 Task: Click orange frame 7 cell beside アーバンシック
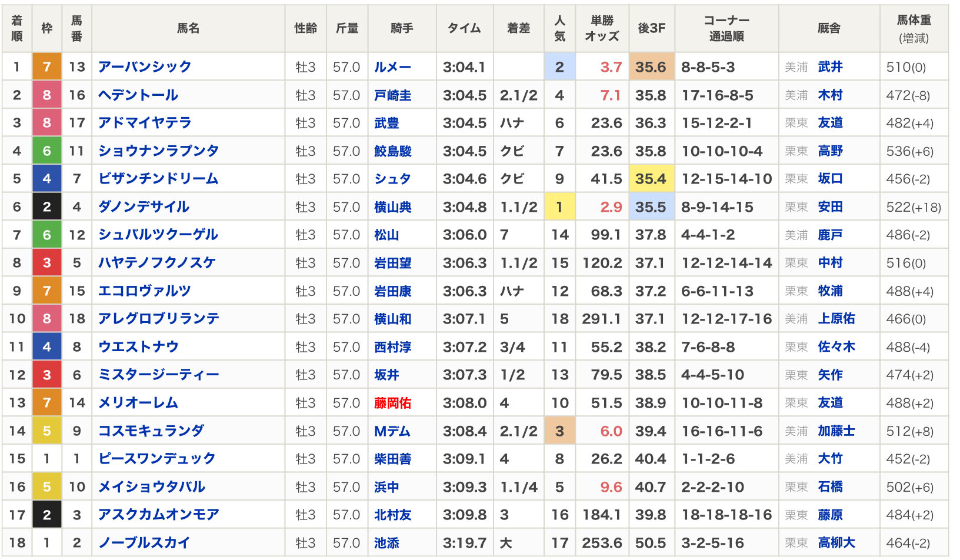(x=47, y=67)
